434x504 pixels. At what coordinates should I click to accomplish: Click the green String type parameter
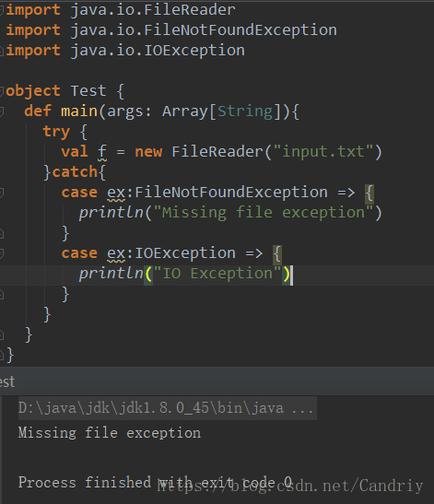click(245, 111)
